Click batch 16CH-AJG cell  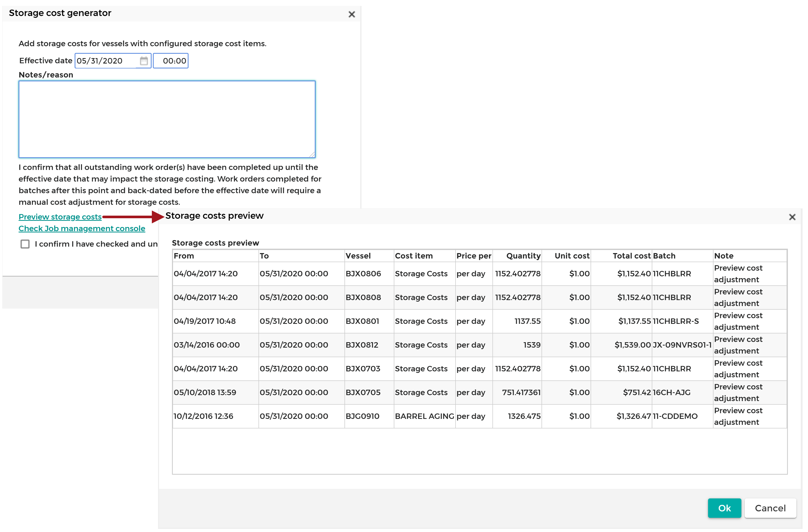pyautogui.click(x=683, y=393)
